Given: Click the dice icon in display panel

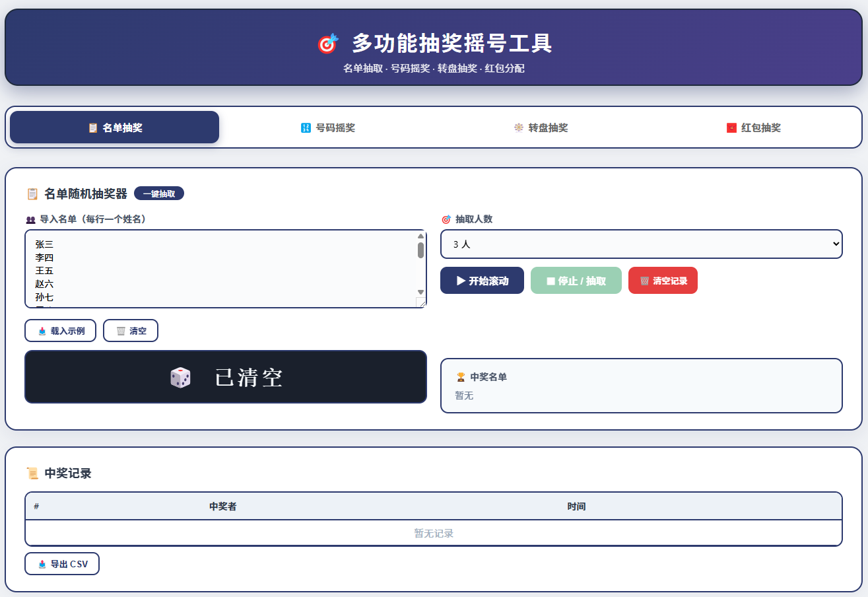Looking at the screenshot, I should click(180, 378).
